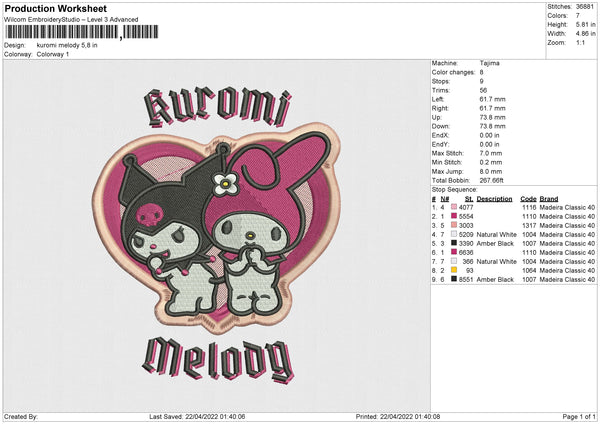This screenshot has height=424, width=600.
Task: Click 'Madeira Classic 40' in stop row 1
Action: pos(567,207)
